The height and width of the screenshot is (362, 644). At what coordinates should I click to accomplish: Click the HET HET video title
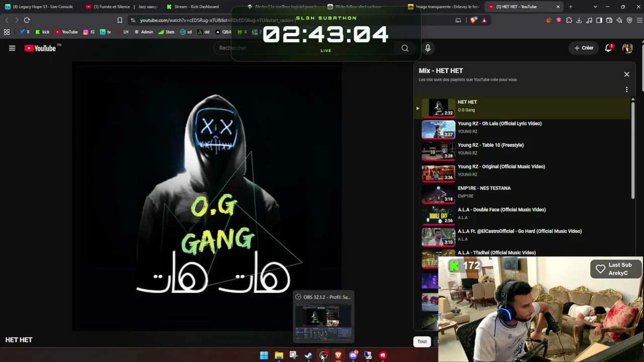pyautogui.click(x=19, y=340)
